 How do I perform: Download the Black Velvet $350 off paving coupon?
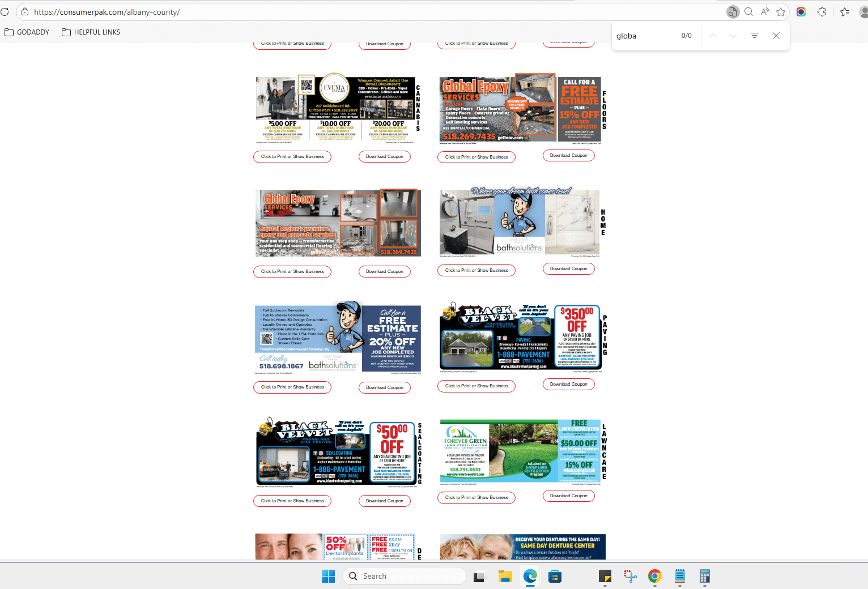(x=569, y=385)
